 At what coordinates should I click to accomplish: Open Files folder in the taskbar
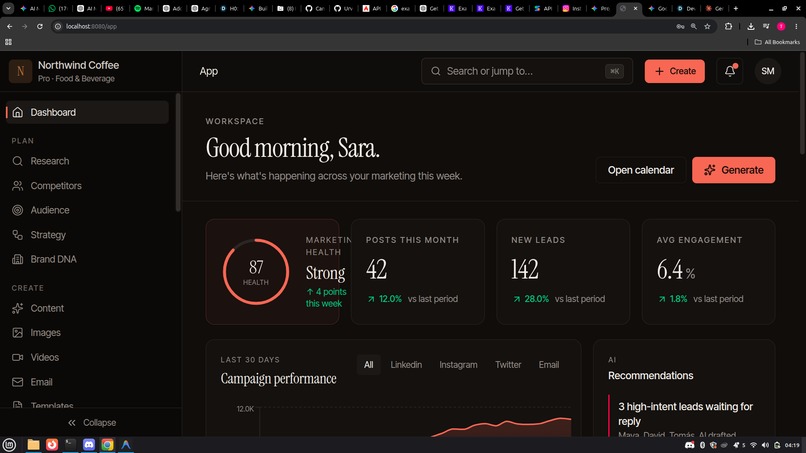33,445
